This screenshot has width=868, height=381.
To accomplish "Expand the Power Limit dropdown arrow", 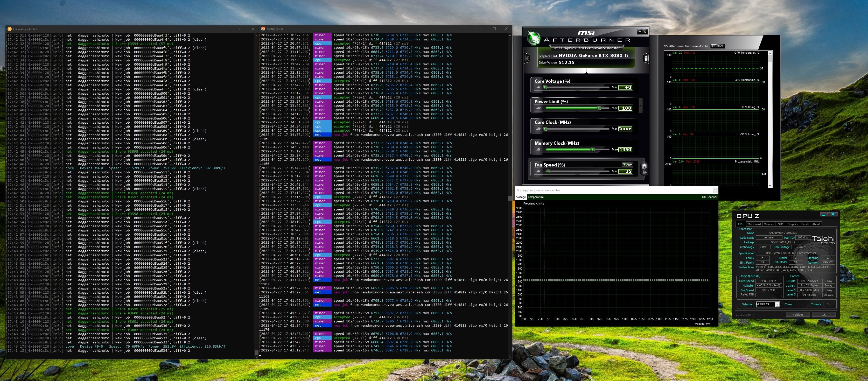I will 640,106.
